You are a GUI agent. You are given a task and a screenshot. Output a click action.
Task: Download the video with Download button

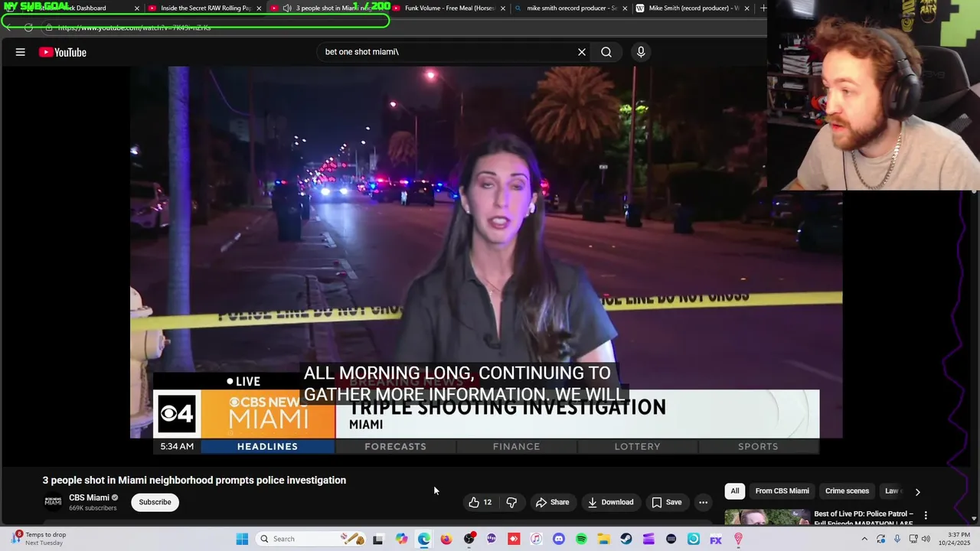click(x=610, y=502)
